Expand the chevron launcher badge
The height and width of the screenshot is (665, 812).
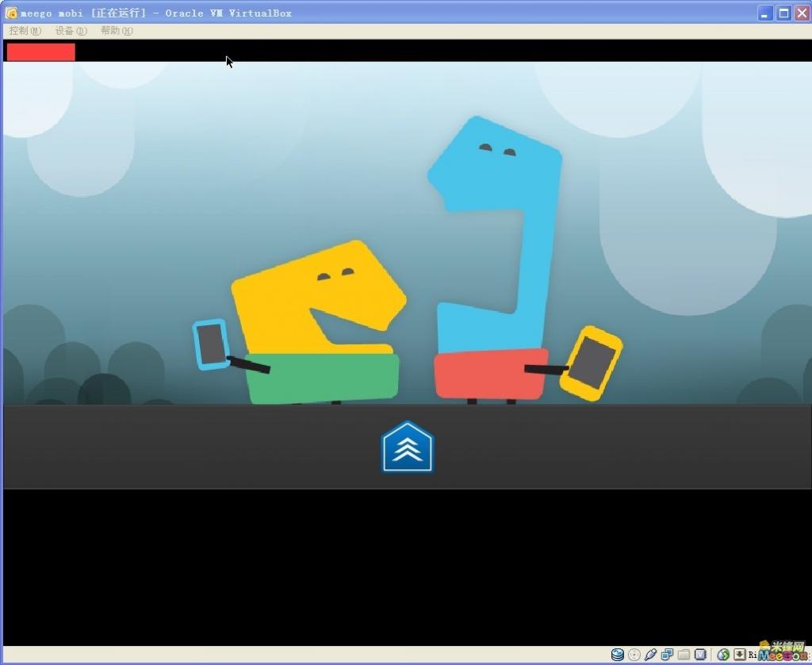point(407,448)
